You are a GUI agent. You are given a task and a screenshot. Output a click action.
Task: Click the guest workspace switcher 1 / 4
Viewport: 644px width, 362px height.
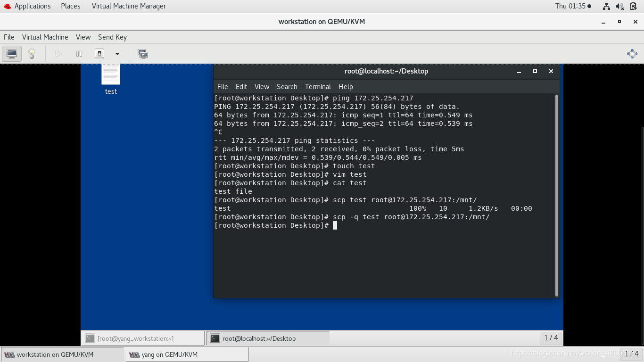pos(551,338)
